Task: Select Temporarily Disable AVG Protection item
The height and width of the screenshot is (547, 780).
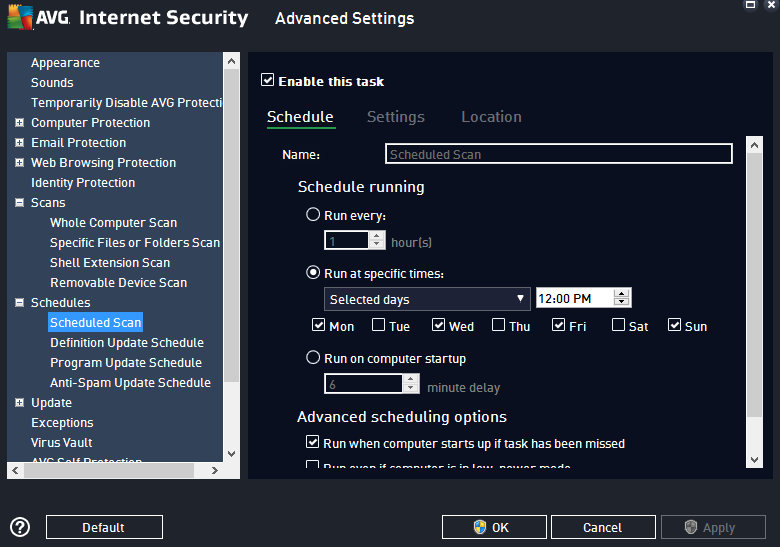Action: point(126,102)
